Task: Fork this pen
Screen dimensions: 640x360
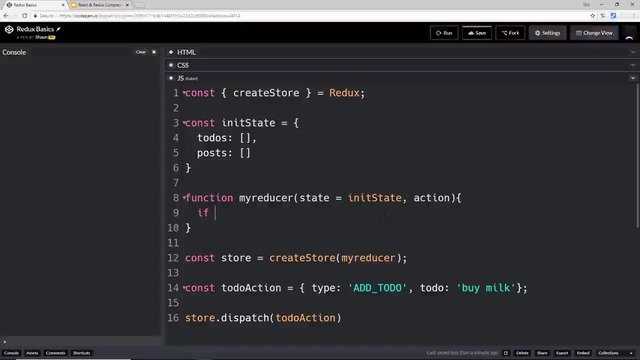Action: click(x=510, y=33)
